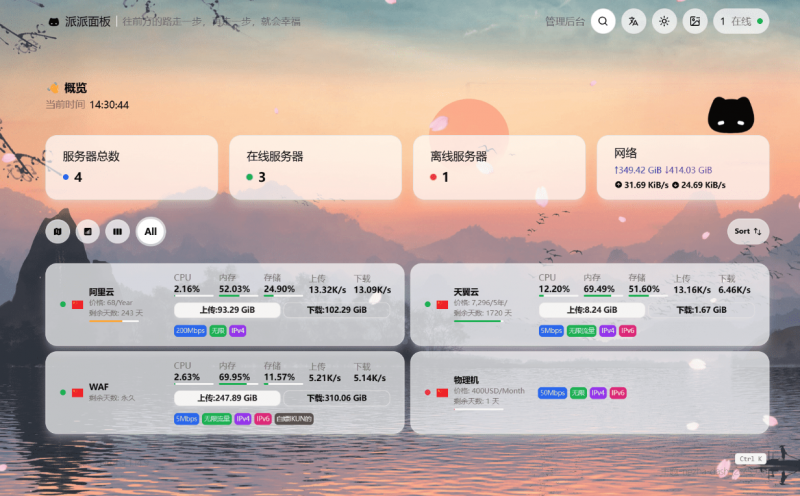Screen dimensions: 800x496
Task: Click the Ctrl K shortcut badge
Action: 749,459
